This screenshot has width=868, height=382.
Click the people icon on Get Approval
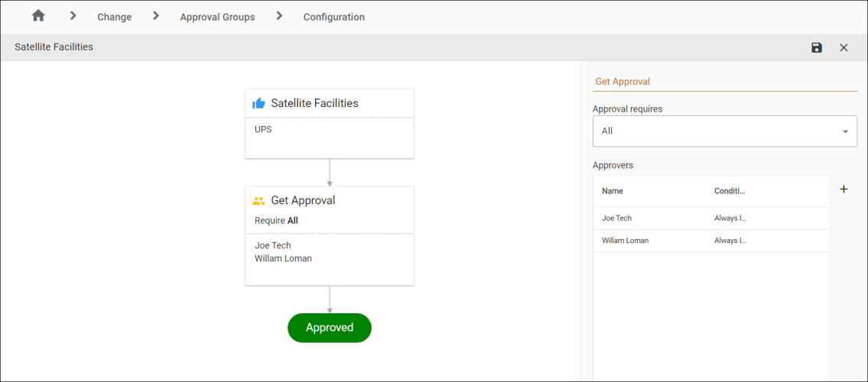pos(258,201)
